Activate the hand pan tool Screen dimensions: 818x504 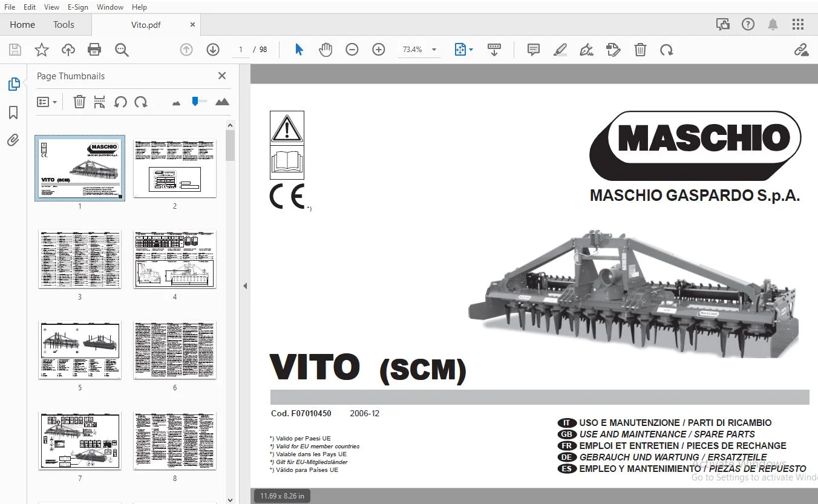coord(326,50)
